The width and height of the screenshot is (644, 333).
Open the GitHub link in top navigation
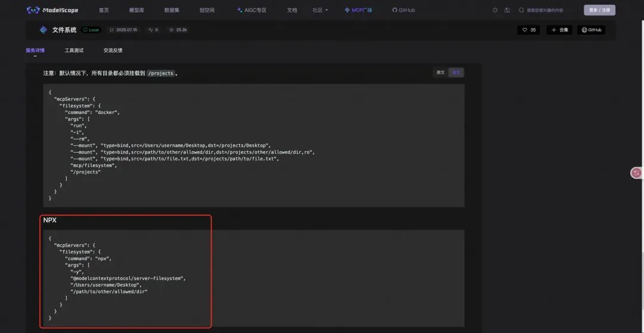[x=404, y=10]
